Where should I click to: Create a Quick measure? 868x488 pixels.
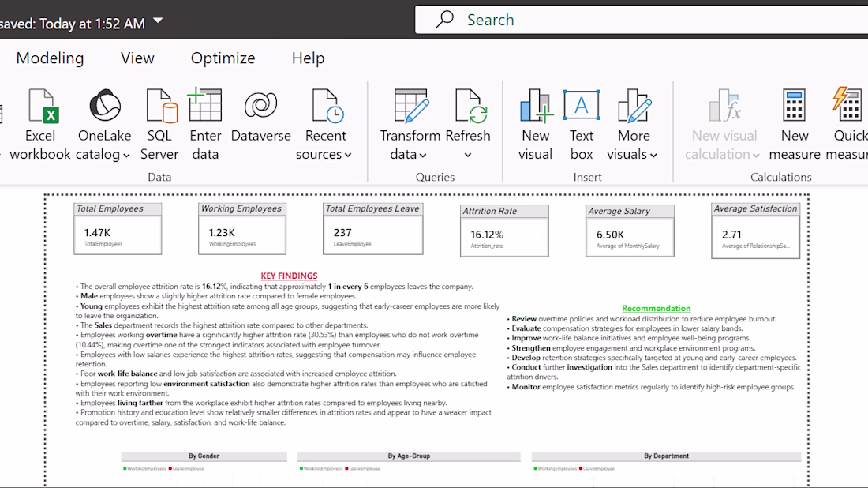pyautogui.click(x=847, y=125)
